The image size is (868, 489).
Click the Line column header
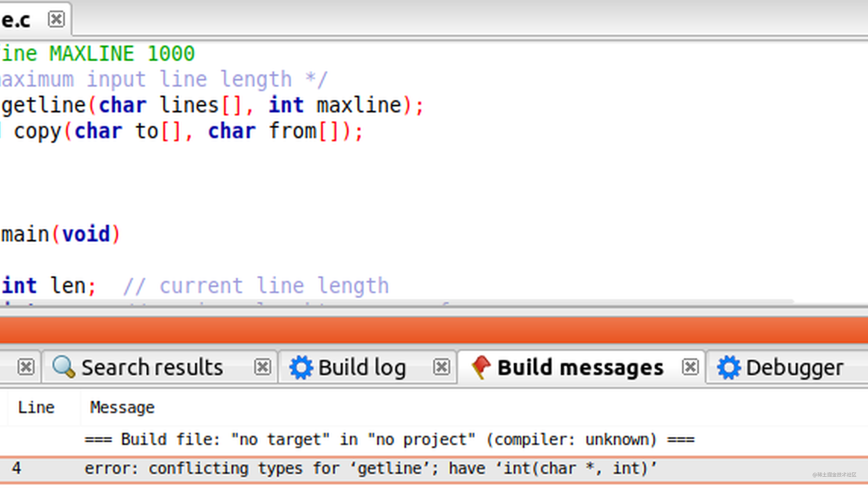(x=36, y=408)
